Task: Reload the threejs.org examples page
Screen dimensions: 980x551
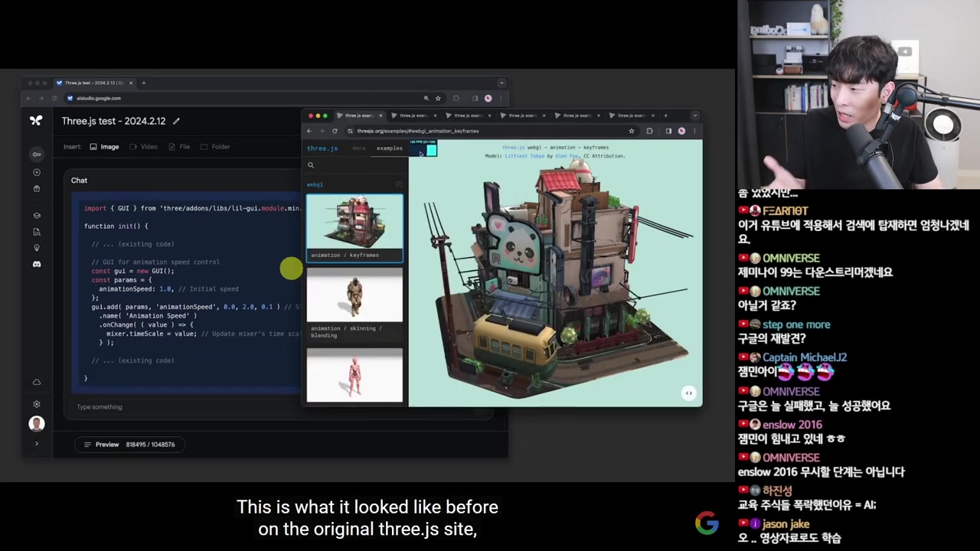Action: pyautogui.click(x=335, y=131)
